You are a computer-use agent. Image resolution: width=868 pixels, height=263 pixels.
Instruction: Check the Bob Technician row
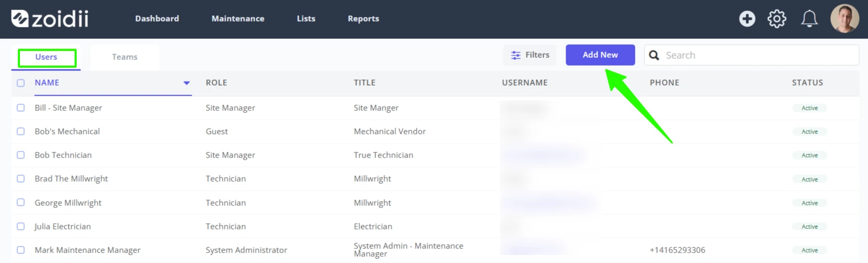tap(20, 155)
